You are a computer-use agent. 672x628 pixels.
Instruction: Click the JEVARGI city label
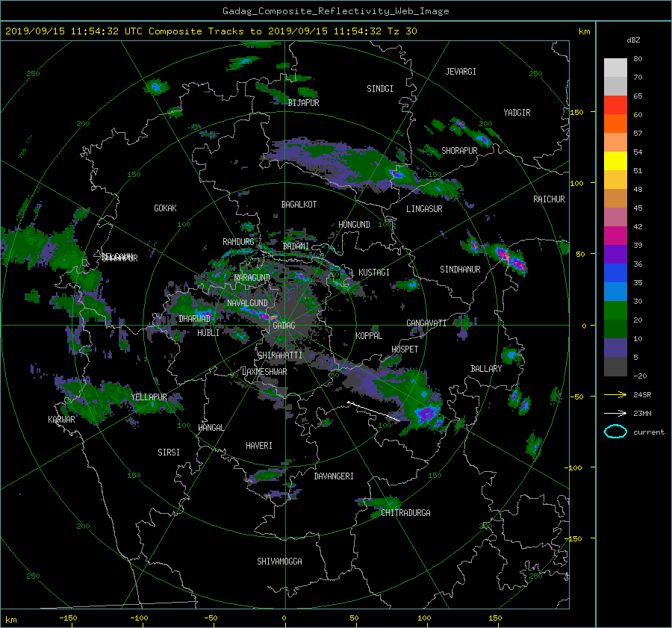point(461,72)
